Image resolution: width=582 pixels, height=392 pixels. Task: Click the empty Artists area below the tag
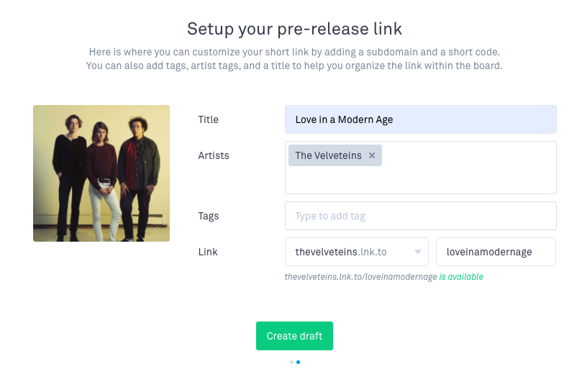click(421, 180)
